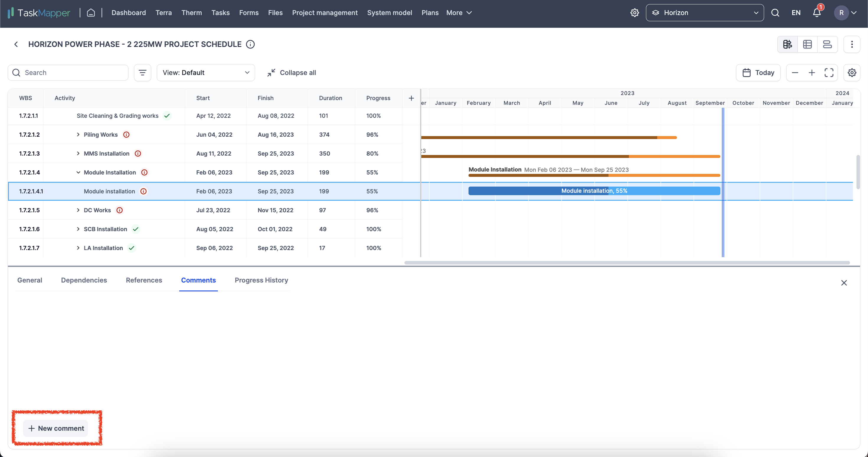The width and height of the screenshot is (868, 457).
Task: Open the View: Default dropdown
Action: coord(205,73)
